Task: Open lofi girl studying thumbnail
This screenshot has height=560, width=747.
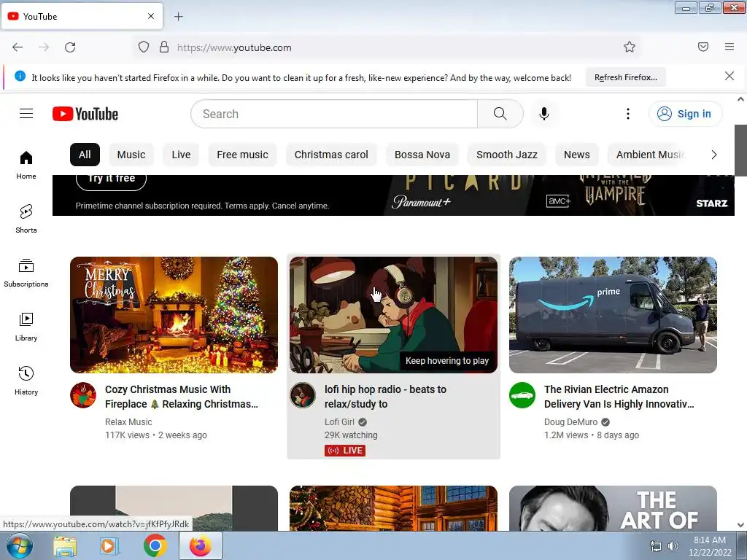Action: click(x=393, y=315)
